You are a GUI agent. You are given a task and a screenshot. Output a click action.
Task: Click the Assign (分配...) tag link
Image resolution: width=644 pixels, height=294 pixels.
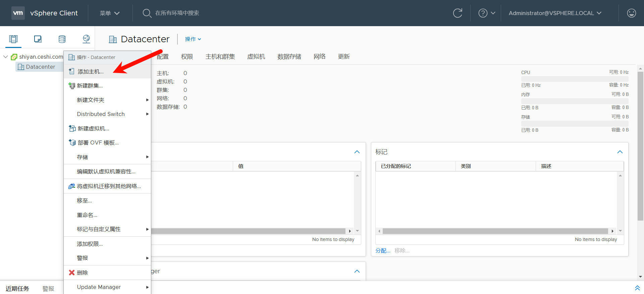point(383,251)
